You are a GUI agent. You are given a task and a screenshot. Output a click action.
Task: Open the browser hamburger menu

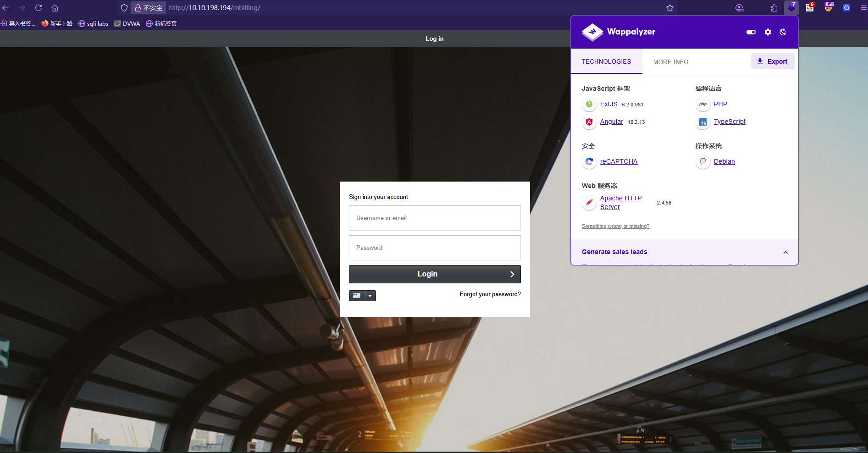(863, 8)
